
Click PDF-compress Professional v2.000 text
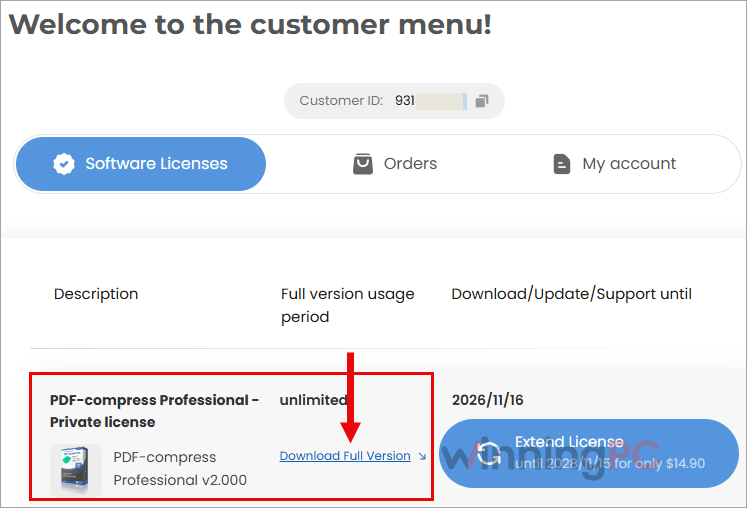180,468
